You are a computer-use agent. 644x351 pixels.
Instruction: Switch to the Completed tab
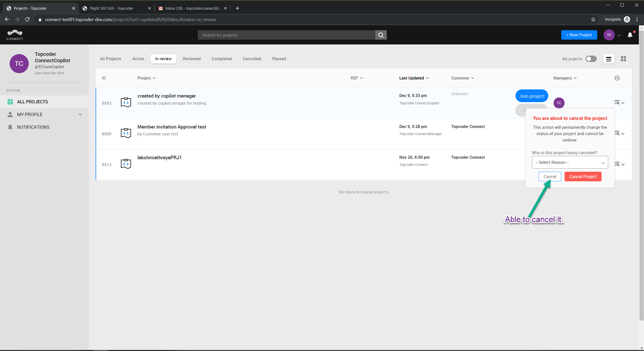221,59
